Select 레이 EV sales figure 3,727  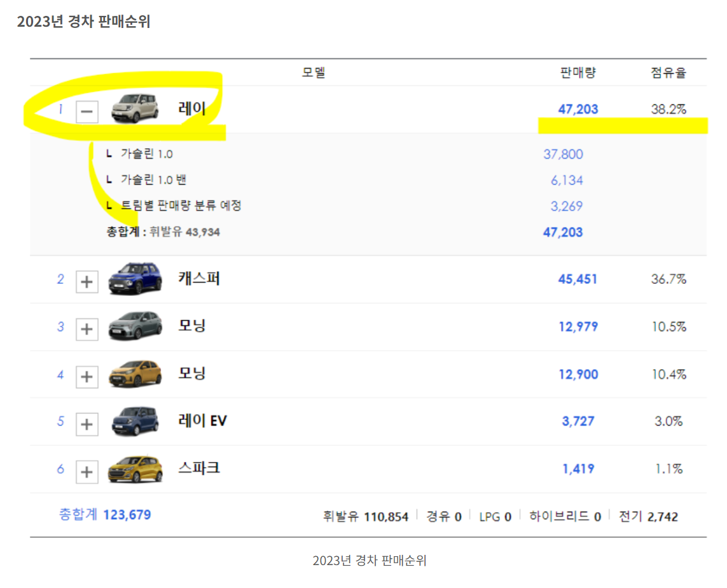[578, 421]
